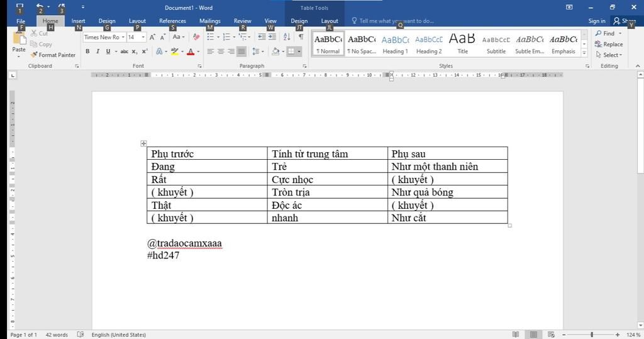This screenshot has height=339, width=644.
Task: Open line and paragraph spacing
Action: tap(256, 52)
